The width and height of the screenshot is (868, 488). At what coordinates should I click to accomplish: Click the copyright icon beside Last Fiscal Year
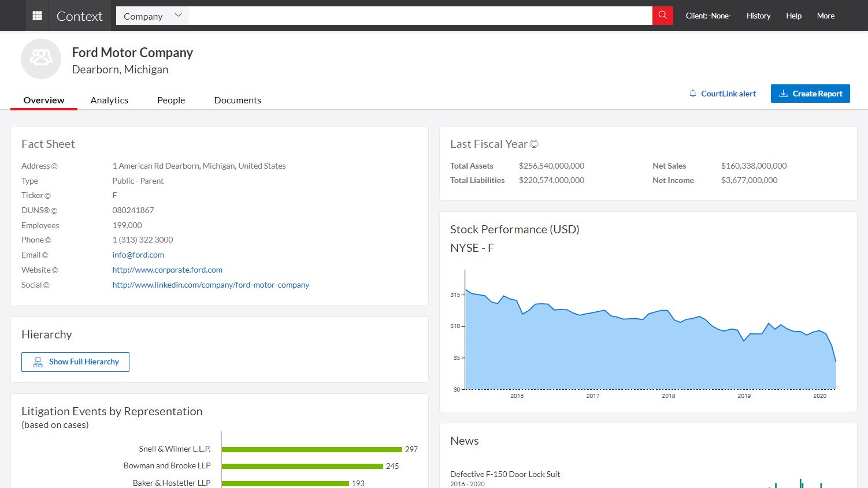(x=534, y=144)
